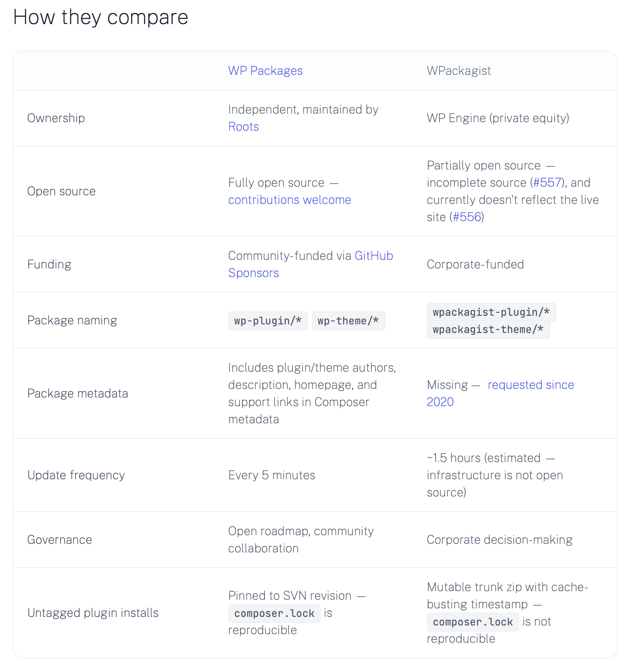
Task: Click the "How they compare" heading
Action: click(101, 17)
